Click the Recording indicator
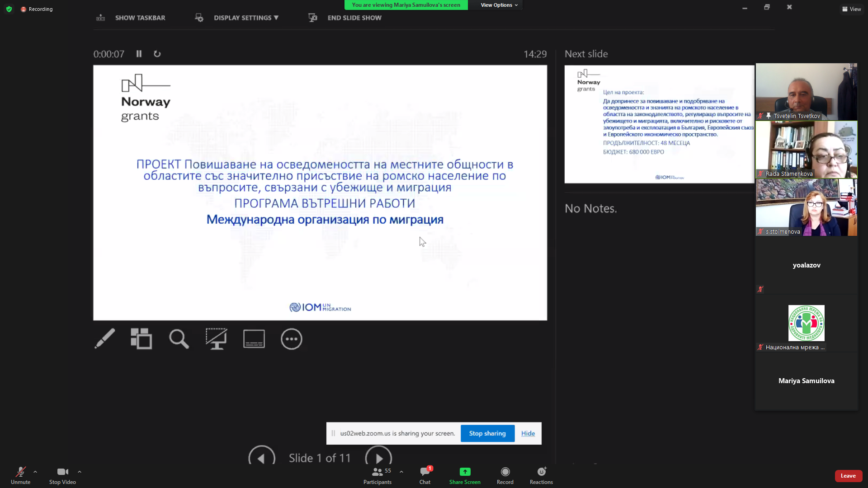This screenshot has height=488, width=868. tap(37, 9)
